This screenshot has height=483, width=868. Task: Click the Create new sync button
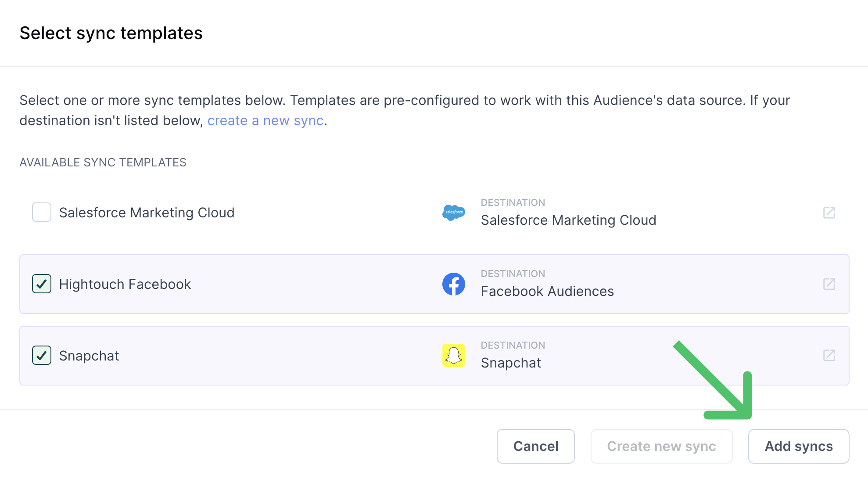point(662,446)
